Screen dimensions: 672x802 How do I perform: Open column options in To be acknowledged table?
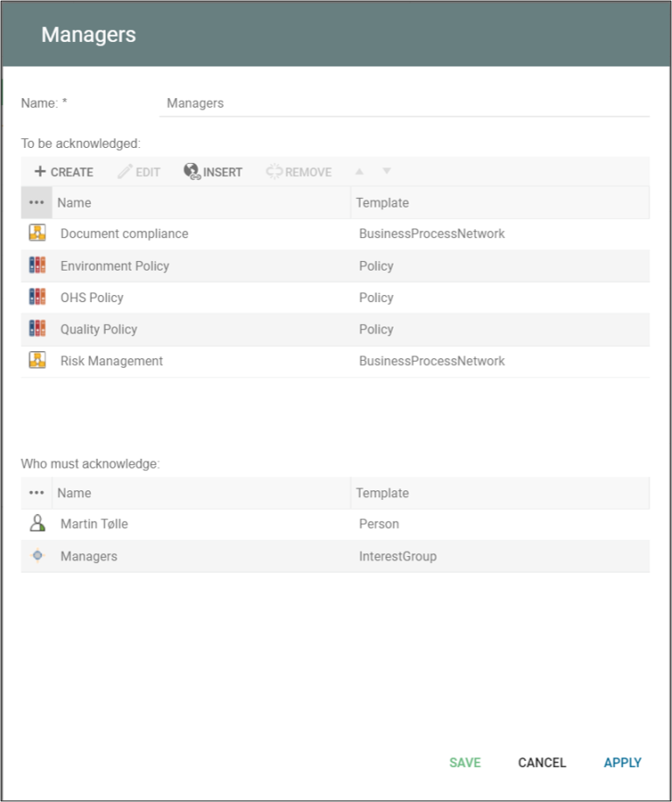pos(37,202)
